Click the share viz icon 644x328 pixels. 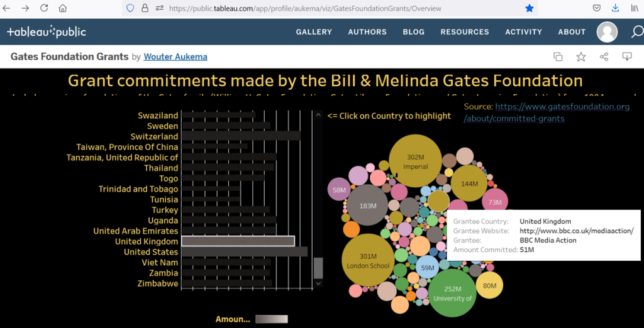point(604,57)
